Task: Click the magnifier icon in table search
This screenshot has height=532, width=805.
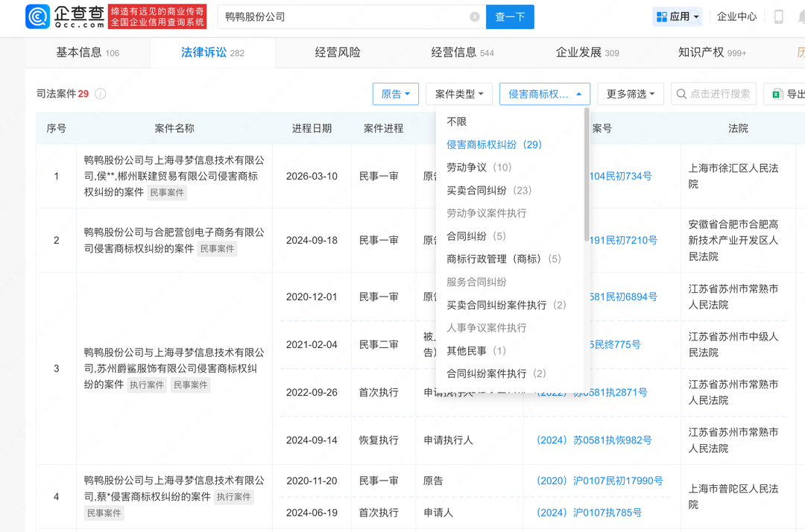Action: tap(681, 94)
